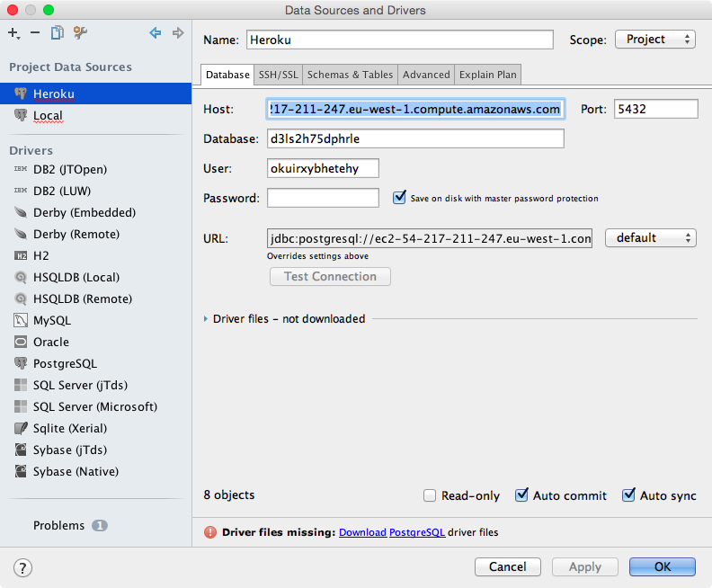Click the User input field
This screenshot has width=712, height=588.
(323, 168)
